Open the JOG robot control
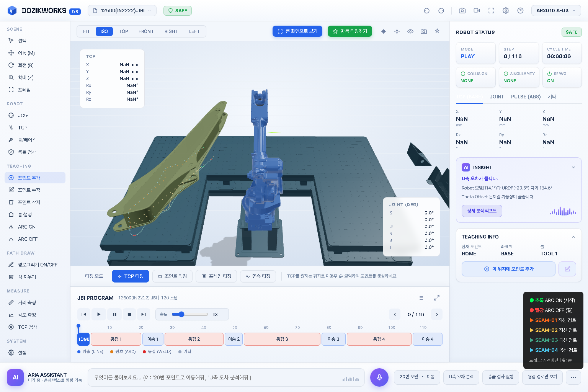This screenshot has height=392, width=588. [35, 115]
